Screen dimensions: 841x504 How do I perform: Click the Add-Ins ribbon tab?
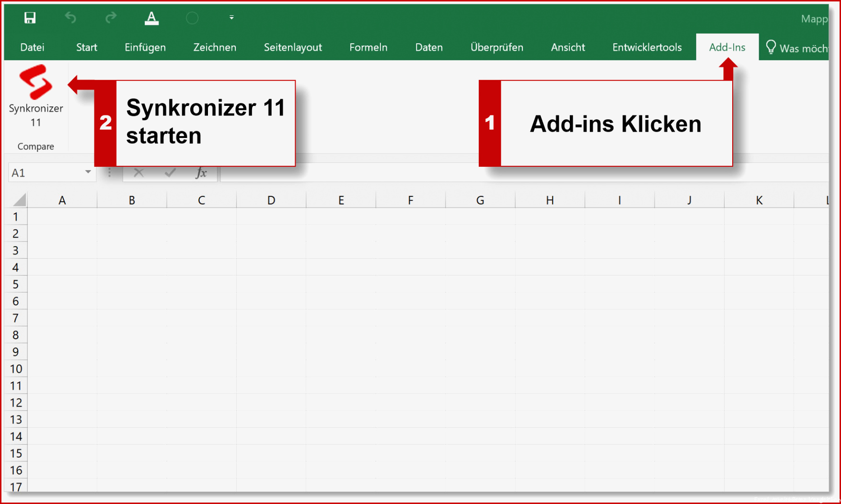coord(727,47)
